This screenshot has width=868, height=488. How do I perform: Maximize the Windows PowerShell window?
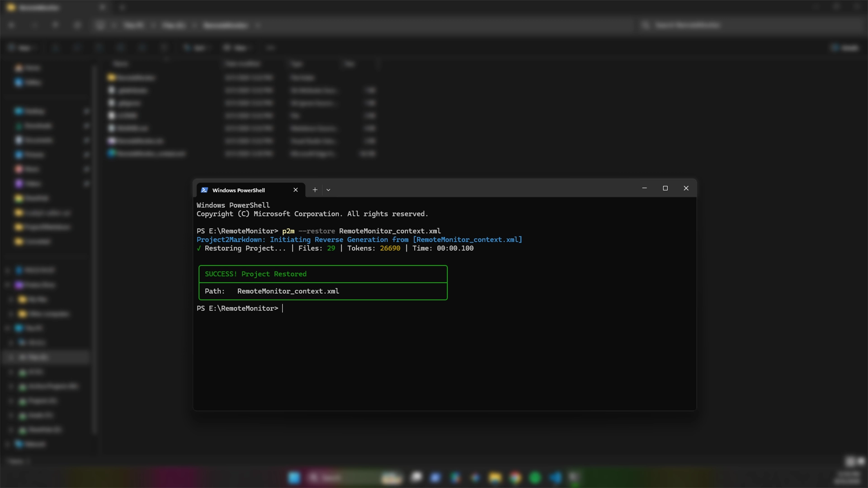coord(665,188)
